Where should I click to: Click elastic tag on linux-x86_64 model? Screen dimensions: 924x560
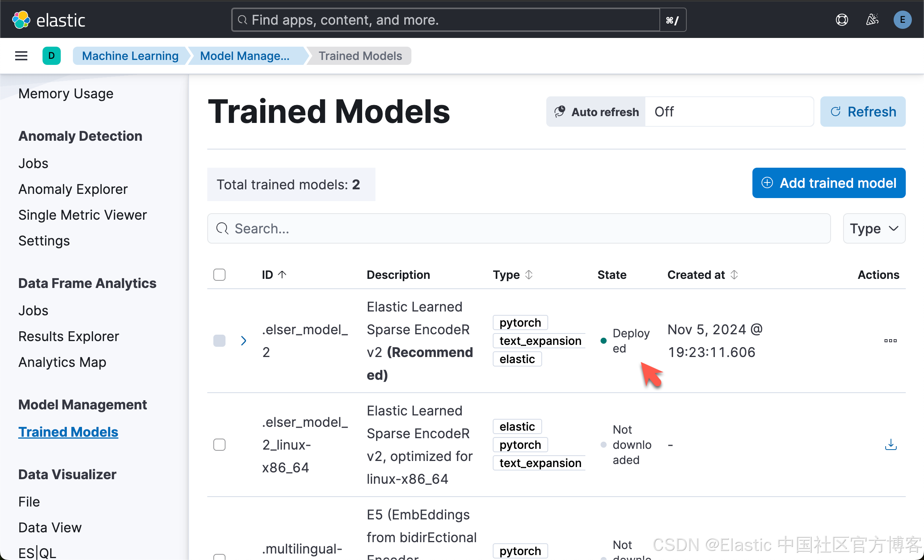click(x=517, y=426)
